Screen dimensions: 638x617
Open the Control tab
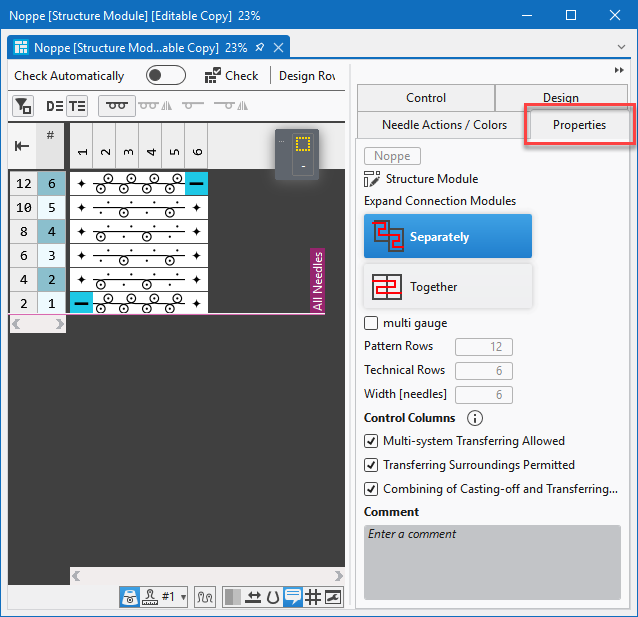pyautogui.click(x=426, y=98)
